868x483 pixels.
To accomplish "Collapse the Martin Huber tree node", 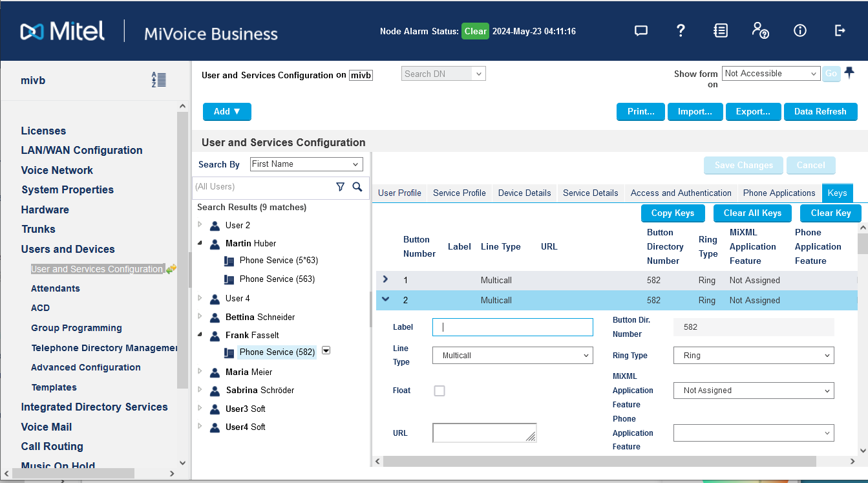I will point(200,243).
